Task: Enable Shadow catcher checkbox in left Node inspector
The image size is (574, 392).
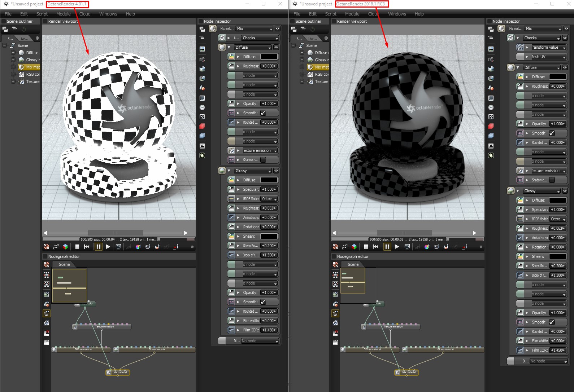Action: [263, 160]
